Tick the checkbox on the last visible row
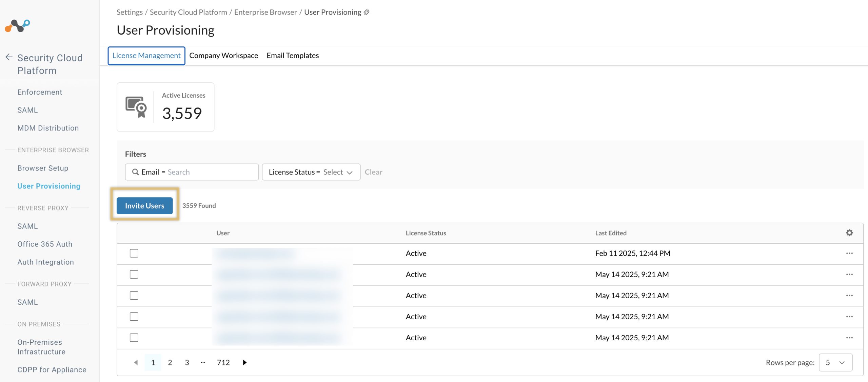 [x=134, y=338]
